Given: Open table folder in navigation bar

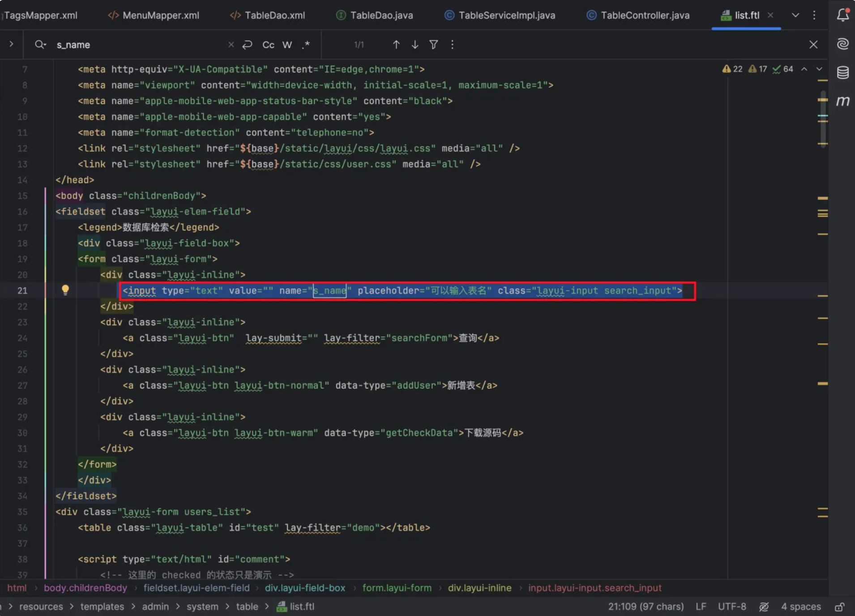Looking at the screenshot, I should pyautogui.click(x=247, y=607).
